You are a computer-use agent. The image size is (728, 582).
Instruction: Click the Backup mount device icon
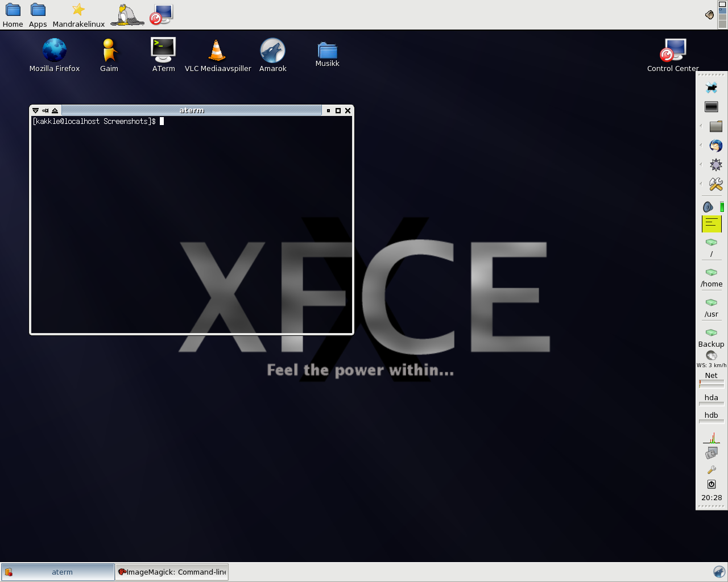click(x=712, y=333)
